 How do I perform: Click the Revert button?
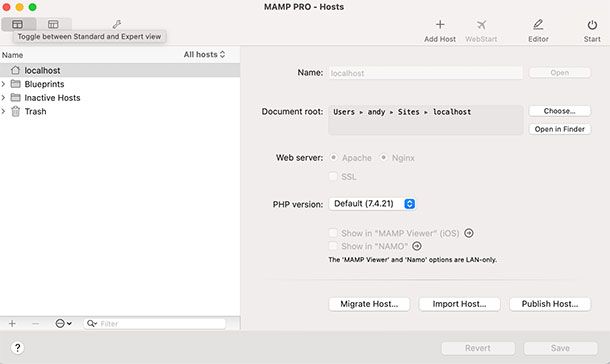pos(478,348)
